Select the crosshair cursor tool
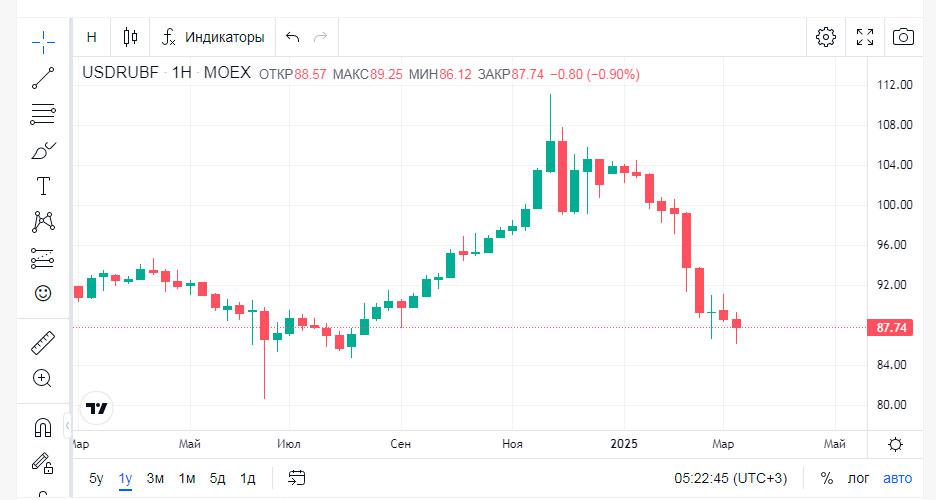 pos(43,41)
